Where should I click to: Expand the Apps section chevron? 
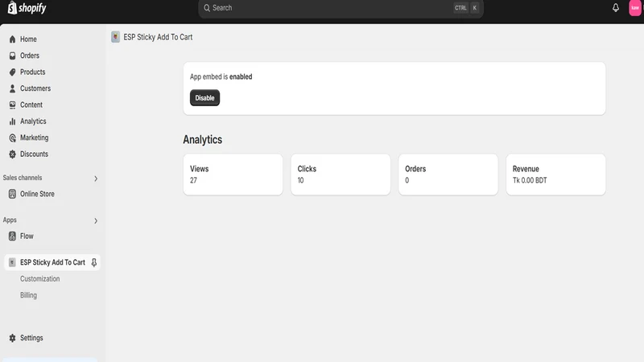[x=96, y=220]
